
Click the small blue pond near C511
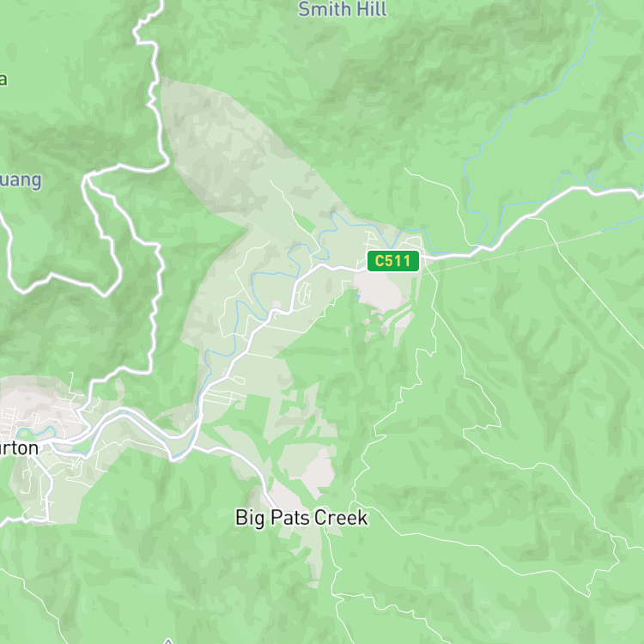tap(358, 296)
